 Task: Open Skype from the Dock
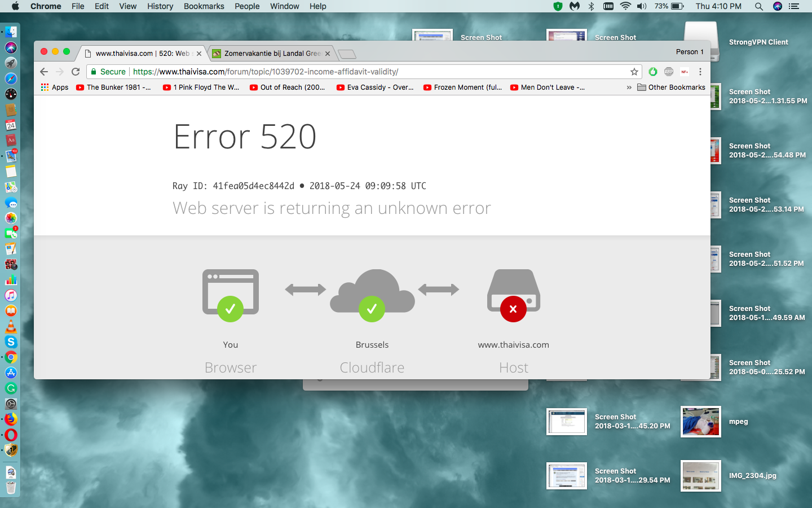[x=11, y=341]
